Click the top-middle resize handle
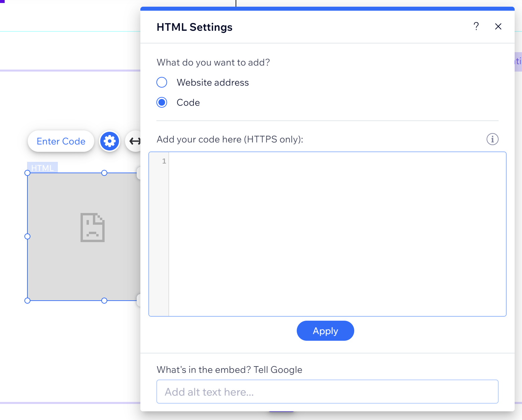 click(x=104, y=173)
